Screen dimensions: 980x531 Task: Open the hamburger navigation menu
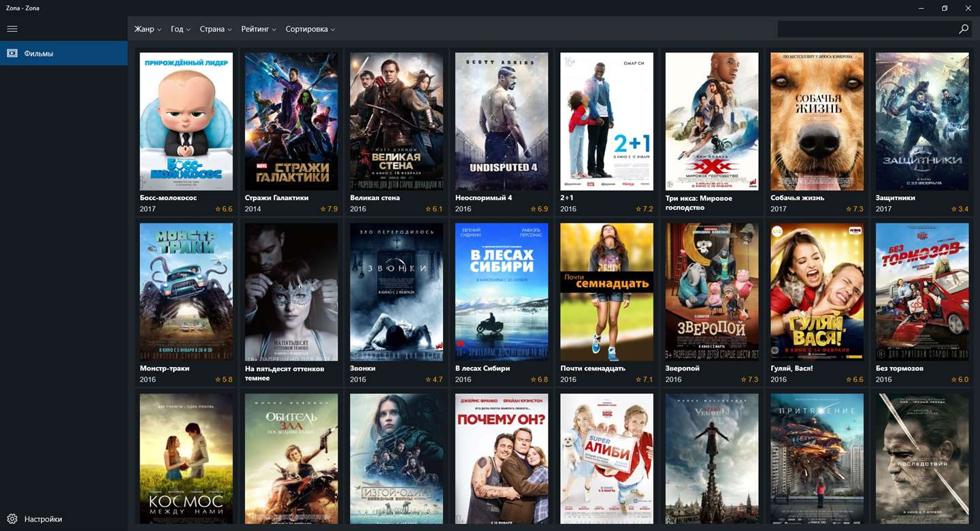[12, 29]
